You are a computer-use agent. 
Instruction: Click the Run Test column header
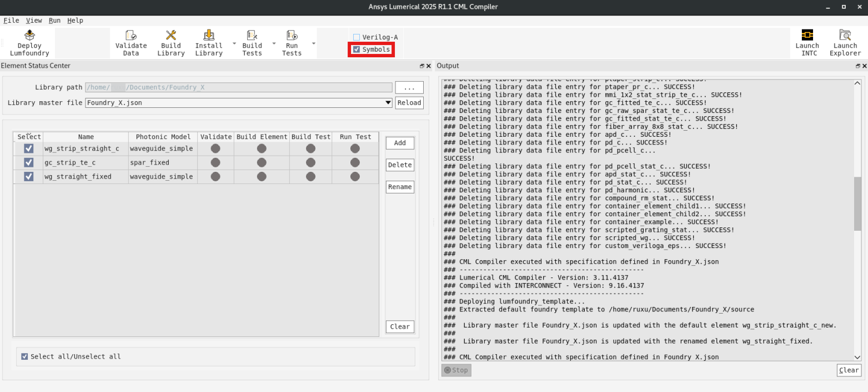(355, 137)
